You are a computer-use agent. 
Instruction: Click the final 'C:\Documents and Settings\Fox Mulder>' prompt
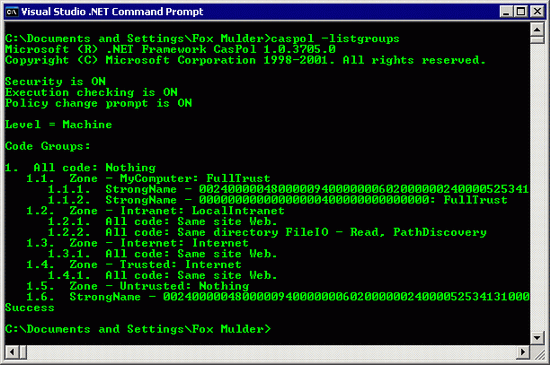coord(138,329)
